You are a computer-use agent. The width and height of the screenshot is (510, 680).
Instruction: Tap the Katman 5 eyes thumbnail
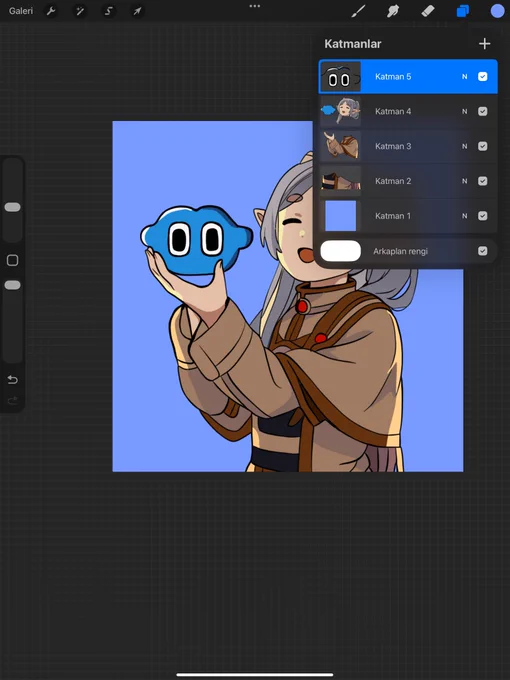point(341,77)
